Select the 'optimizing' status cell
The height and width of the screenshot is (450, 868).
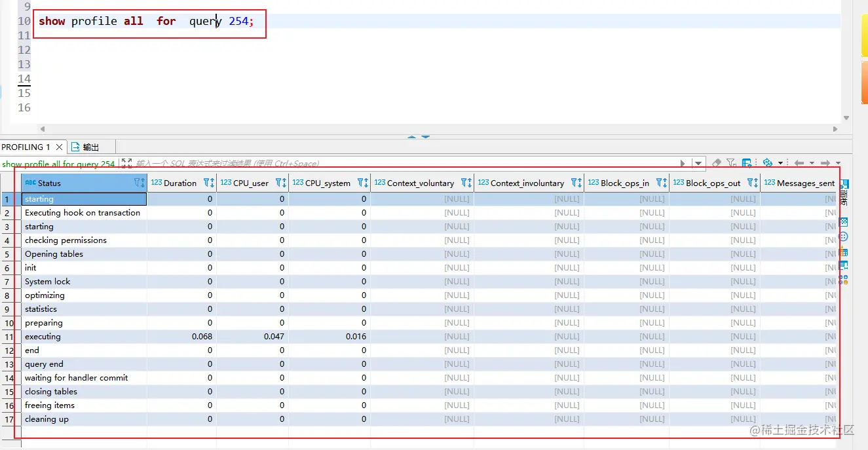click(x=84, y=295)
